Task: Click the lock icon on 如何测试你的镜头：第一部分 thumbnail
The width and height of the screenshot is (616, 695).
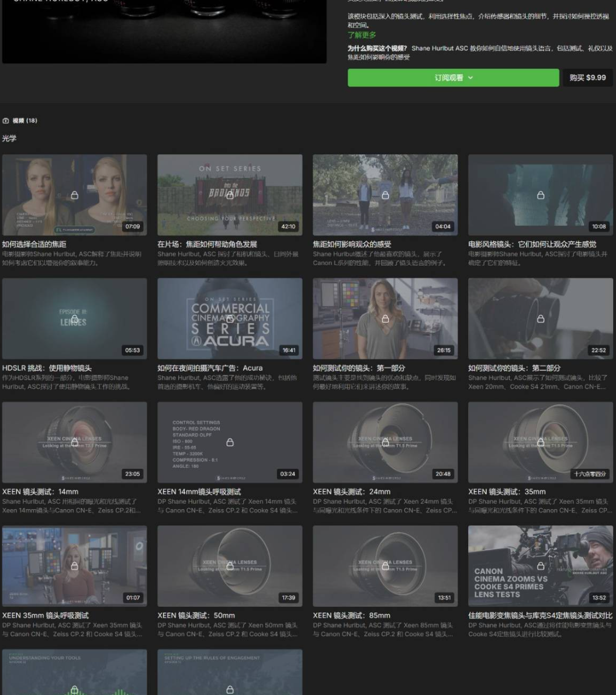Action: [385, 319]
